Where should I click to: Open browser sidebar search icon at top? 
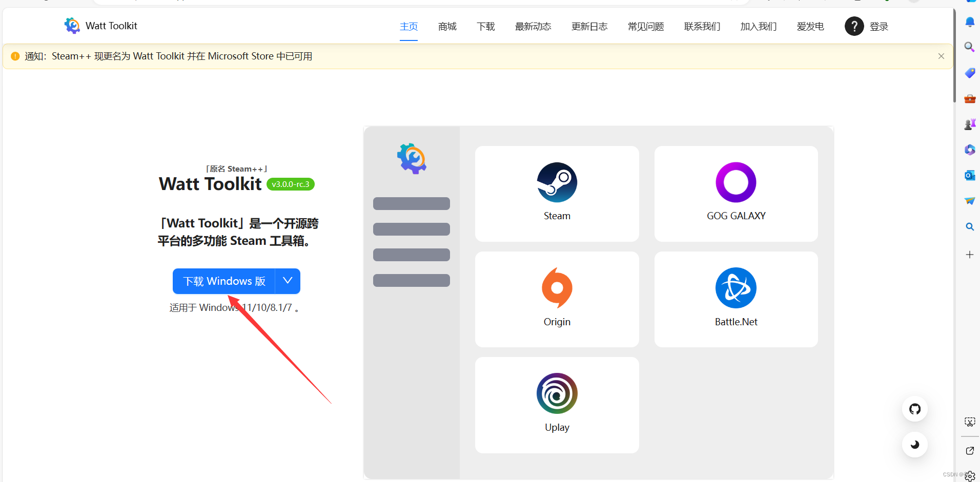coord(969,47)
